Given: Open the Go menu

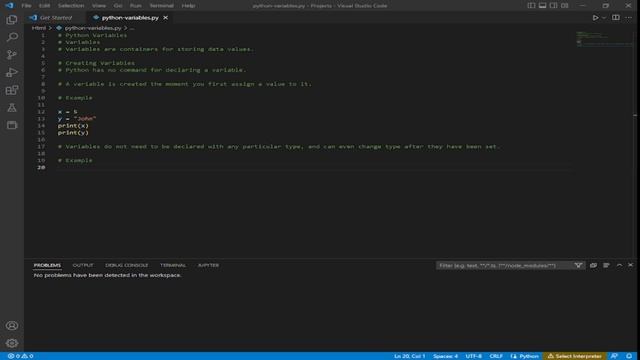Looking at the screenshot, I should 118,6.
